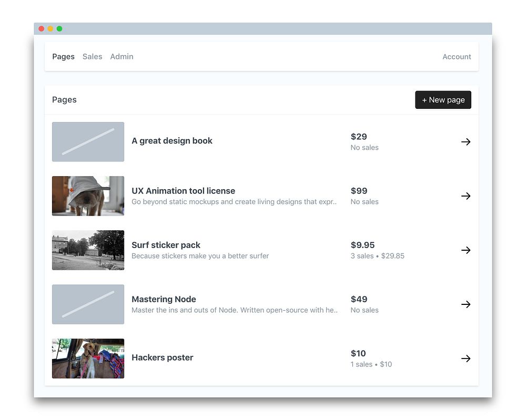This screenshot has width=526, height=420.
Task: Open the UX Animation tool license title
Action: coord(183,191)
